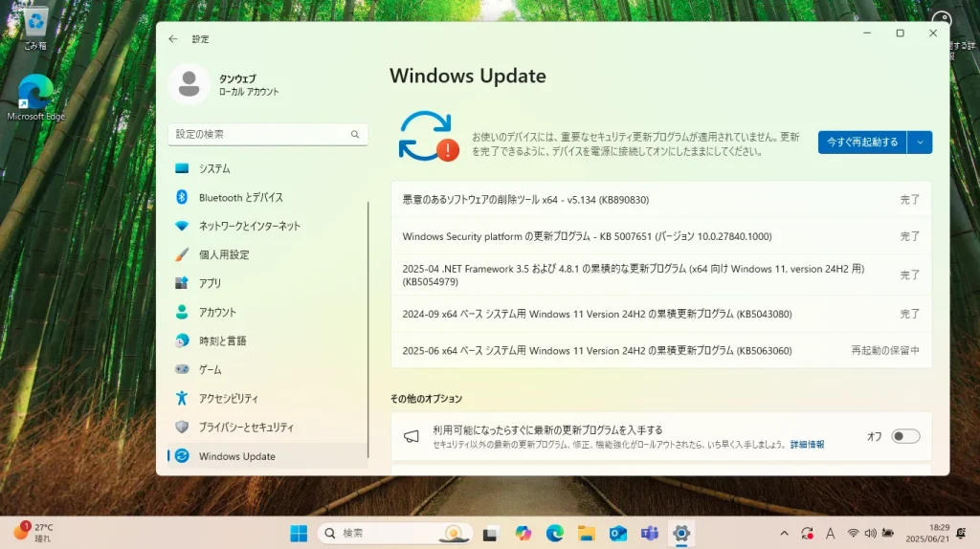Click the back arrow in Settings header
This screenshot has height=549, width=980.
(173, 38)
